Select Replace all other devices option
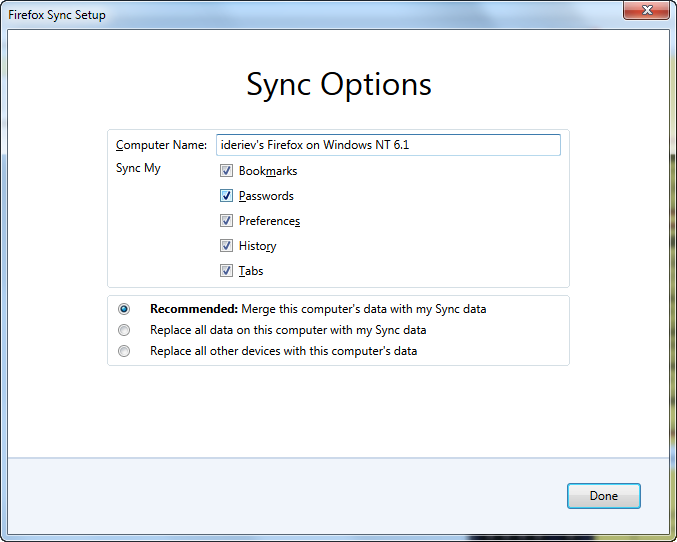The width and height of the screenshot is (677, 542). 124,351
